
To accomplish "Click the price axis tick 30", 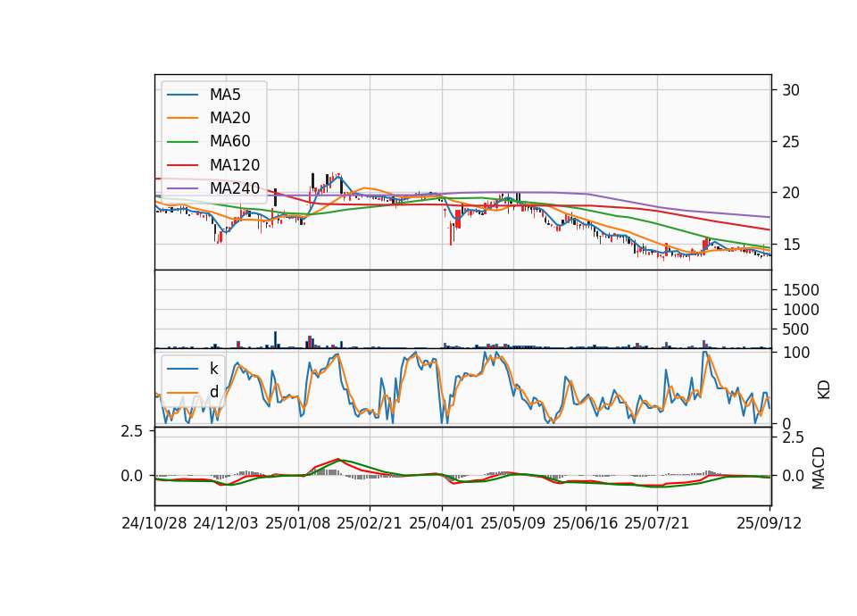I will 790,90.
